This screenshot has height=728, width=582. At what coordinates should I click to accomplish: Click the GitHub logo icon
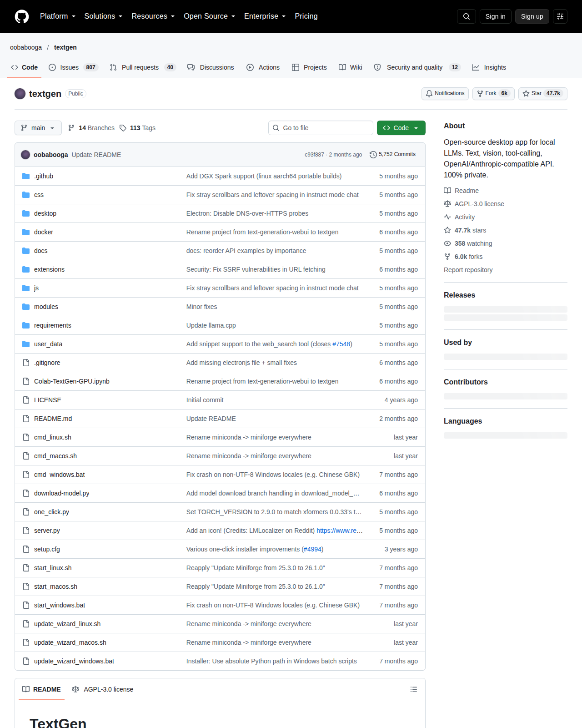pos(22,16)
